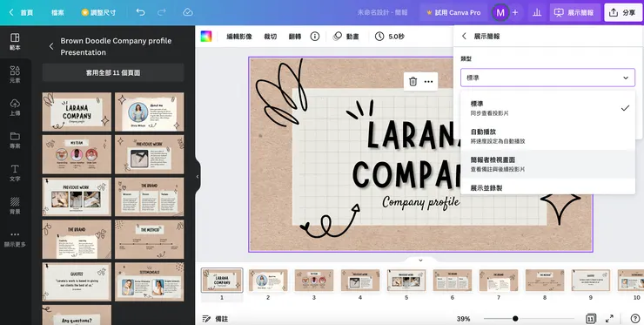The height and width of the screenshot is (325, 644).
Task: Select page 3 thumbnail in filmstrip
Action: [314, 281]
